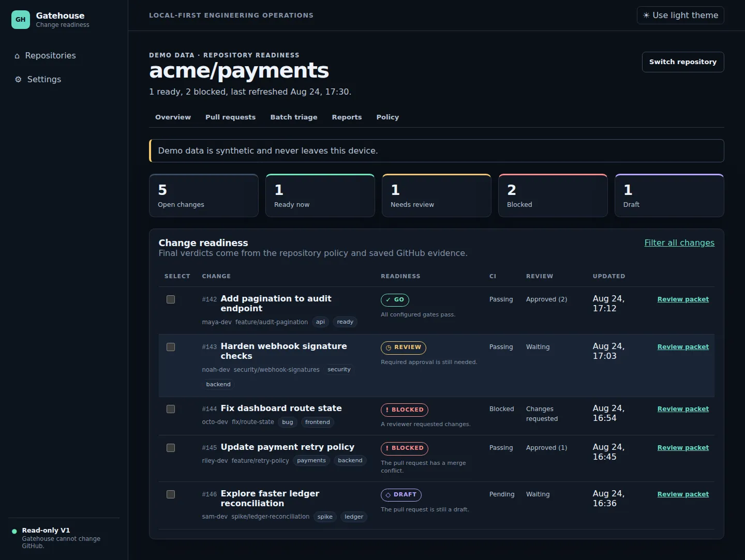Click the green Read-only V1 status dot
This screenshot has height=560, width=745.
click(x=14, y=531)
